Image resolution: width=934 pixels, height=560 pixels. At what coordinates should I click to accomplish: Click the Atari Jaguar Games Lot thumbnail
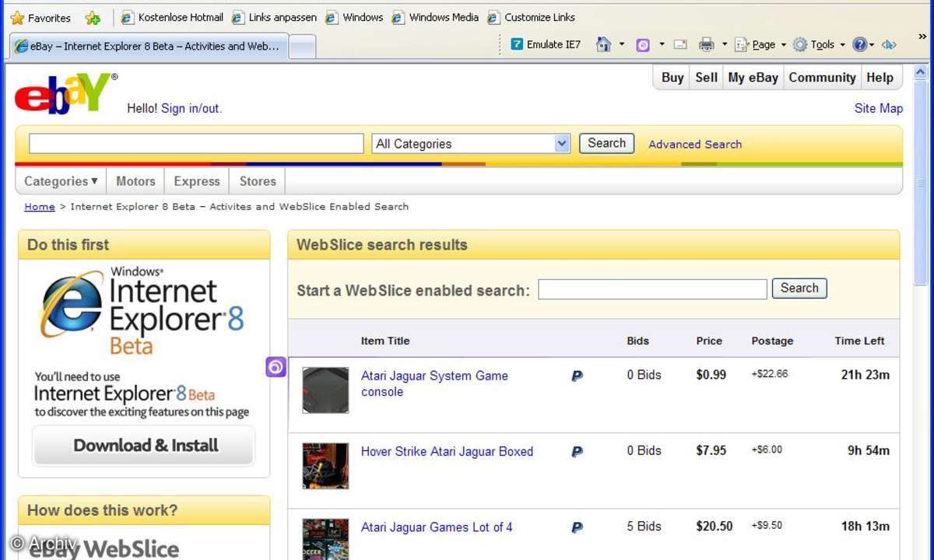(325, 539)
